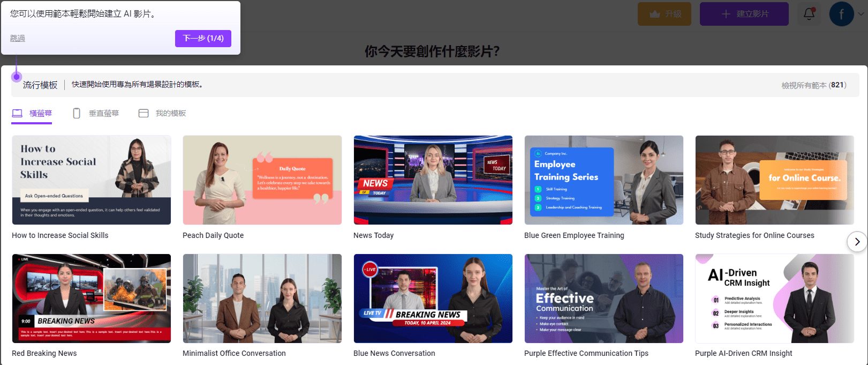868x365 pixels.
Task: Click 下一步 (1/4) in the tooltip
Action: coord(203,39)
